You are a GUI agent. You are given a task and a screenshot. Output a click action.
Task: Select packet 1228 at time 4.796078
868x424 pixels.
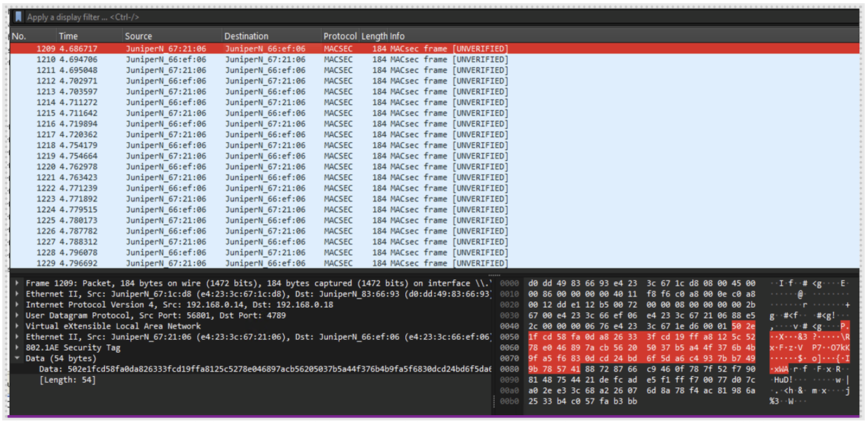435,253
